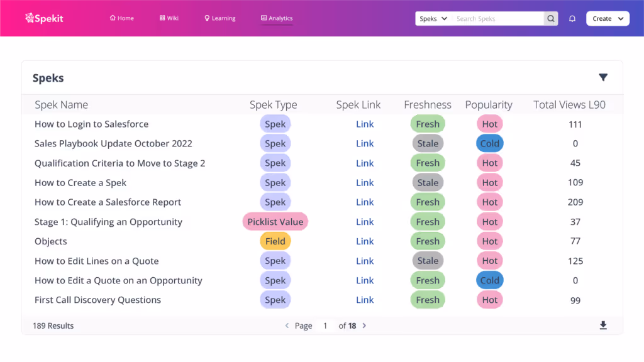The image size is (644, 362).
Task: Select 'How to Login to Salesforce' row name
Action: 92,124
